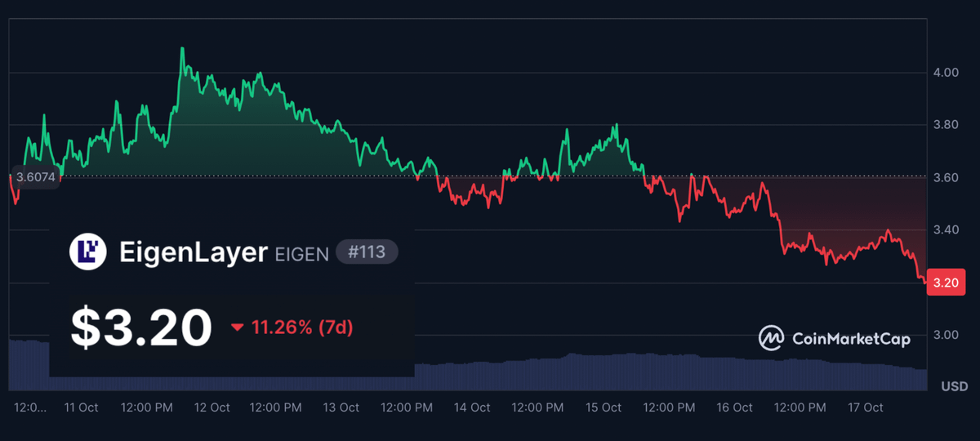Click the 16 Oct date label
This screenshot has width=980, height=441.
point(735,408)
